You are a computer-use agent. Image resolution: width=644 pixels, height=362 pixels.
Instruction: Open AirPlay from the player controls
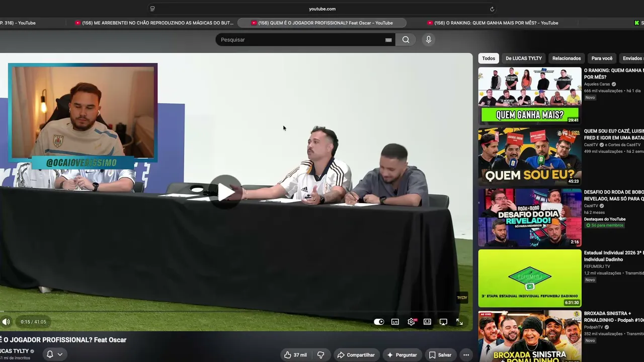tap(443, 322)
